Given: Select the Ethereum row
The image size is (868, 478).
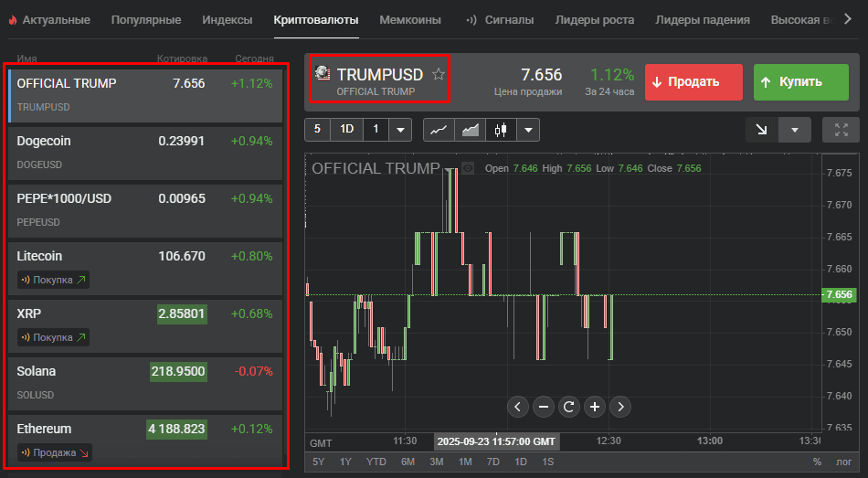Looking at the screenshot, I should pos(145,441).
